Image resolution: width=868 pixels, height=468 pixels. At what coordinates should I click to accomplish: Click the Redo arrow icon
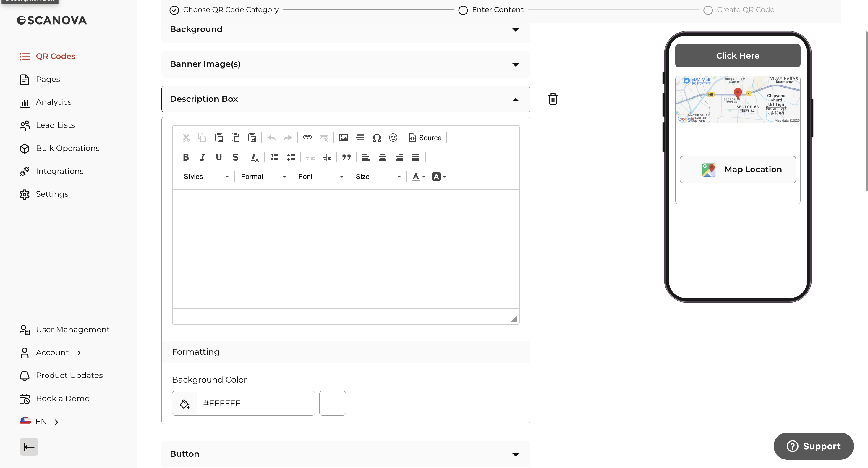(288, 138)
